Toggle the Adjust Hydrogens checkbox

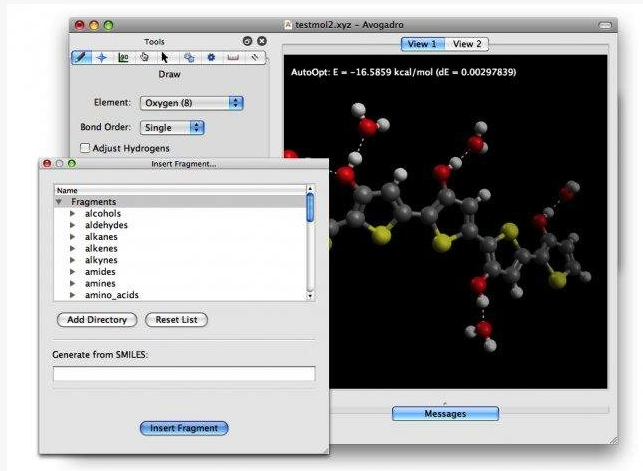85,148
